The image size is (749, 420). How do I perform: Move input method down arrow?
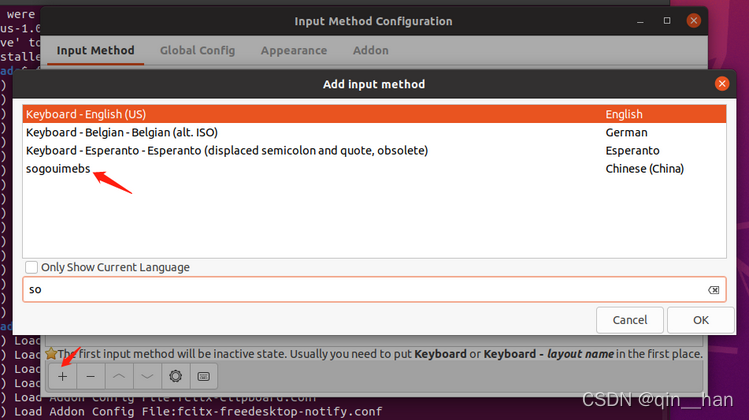pos(147,377)
